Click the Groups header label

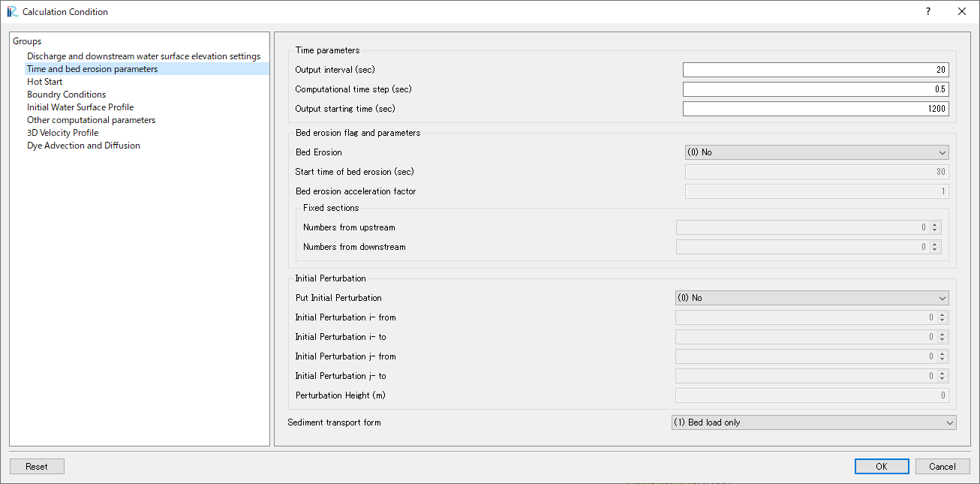click(x=27, y=41)
